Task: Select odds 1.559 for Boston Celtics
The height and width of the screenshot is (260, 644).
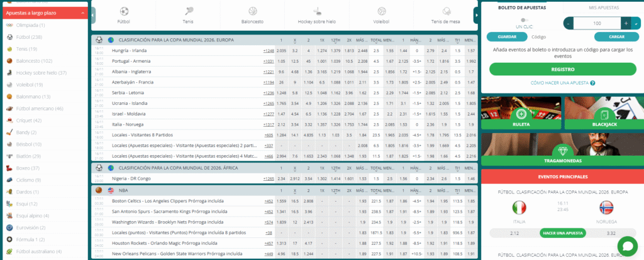Action: 281,202
